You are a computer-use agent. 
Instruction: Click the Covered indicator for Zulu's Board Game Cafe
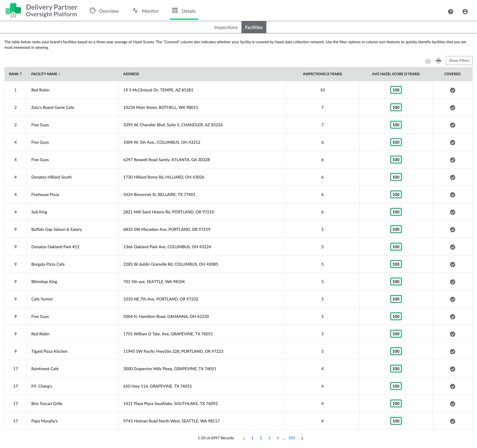(452, 108)
